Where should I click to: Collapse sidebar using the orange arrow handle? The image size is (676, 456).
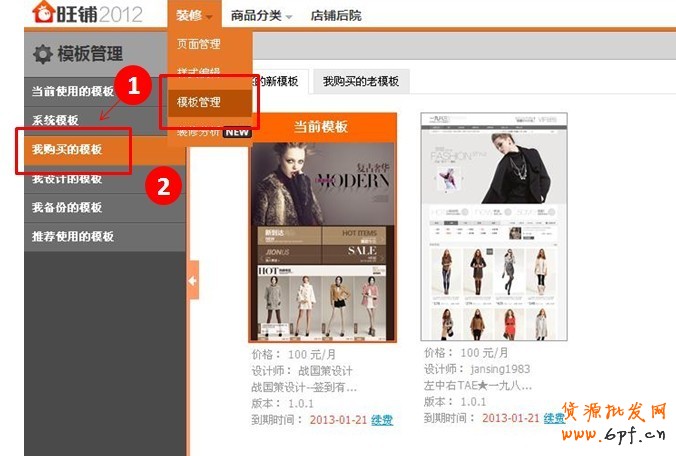[193, 279]
